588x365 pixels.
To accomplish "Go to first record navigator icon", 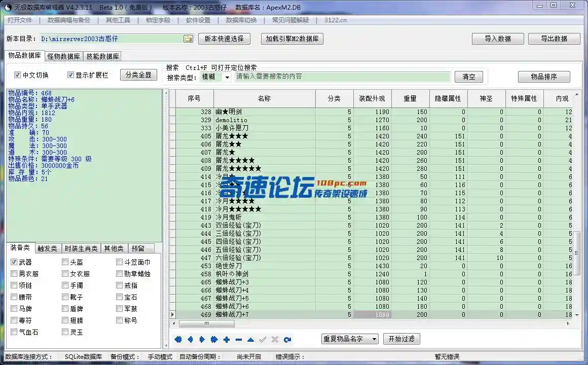I will tap(178, 340).
